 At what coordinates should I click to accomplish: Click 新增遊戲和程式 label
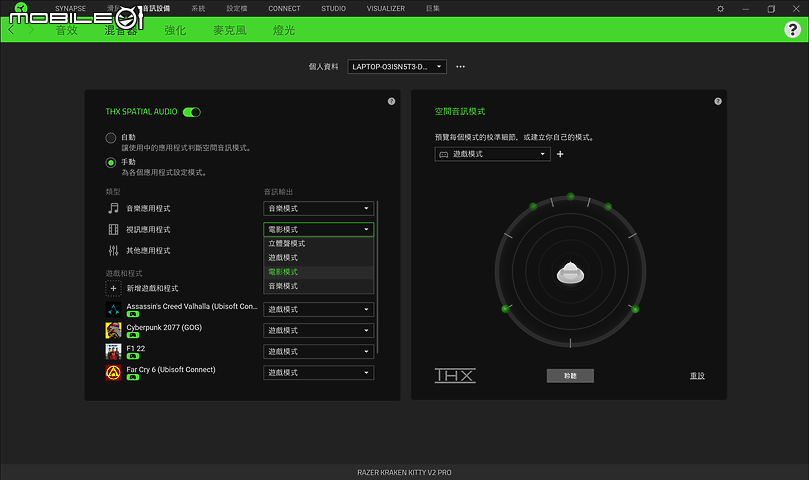click(x=152, y=288)
